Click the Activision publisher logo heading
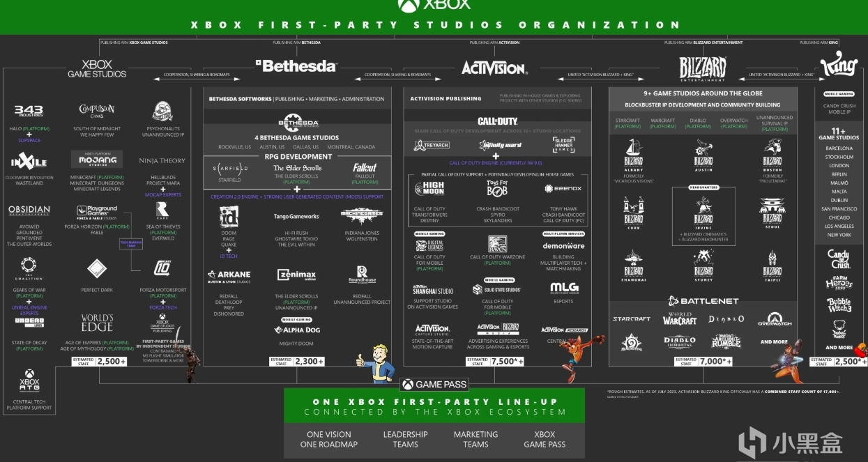The image size is (868, 462). [494, 68]
